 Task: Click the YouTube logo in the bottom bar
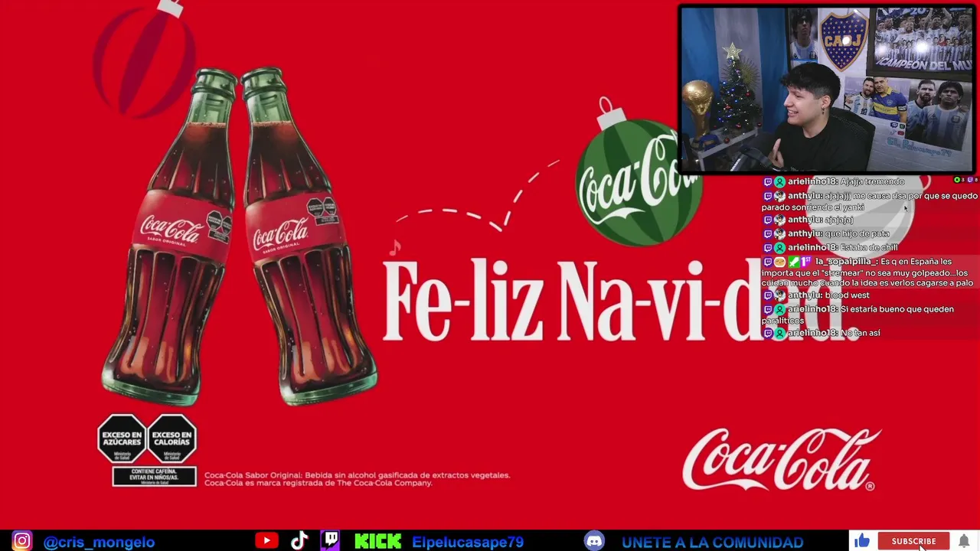coord(266,541)
